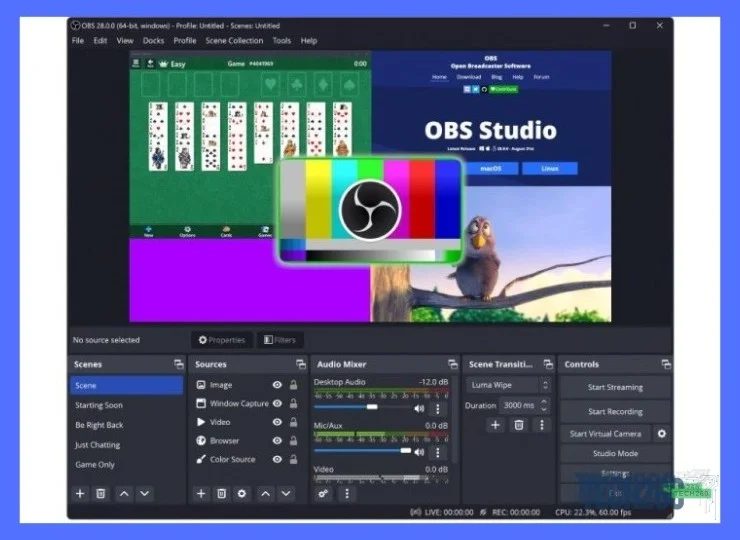Image resolution: width=740 pixels, height=540 pixels.
Task: Pop out the Scene Transitions dock
Action: point(548,364)
